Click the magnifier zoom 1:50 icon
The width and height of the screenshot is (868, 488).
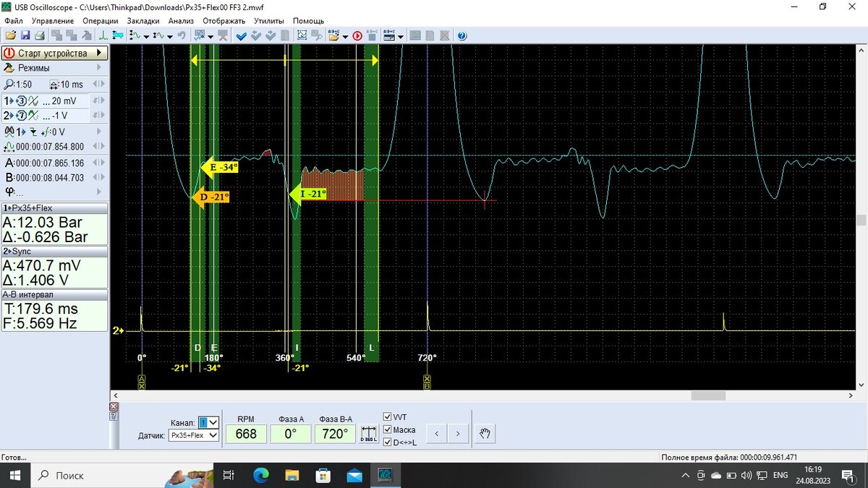click(8, 85)
